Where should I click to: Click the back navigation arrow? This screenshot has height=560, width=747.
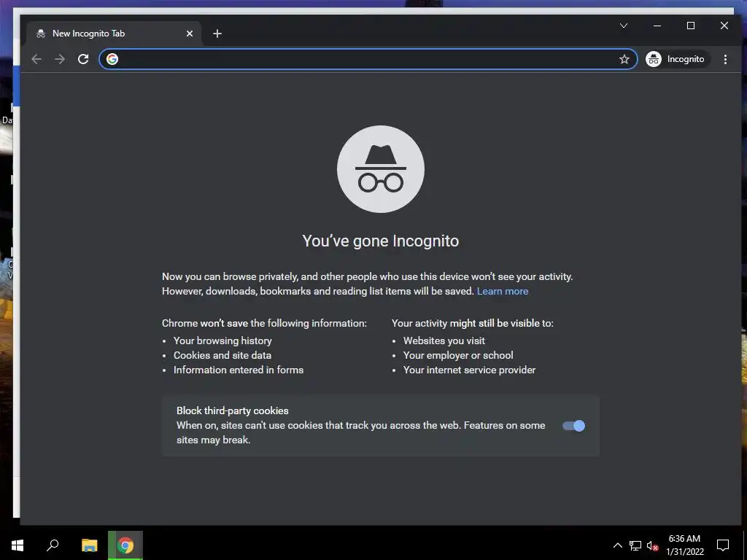tap(36, 59)
